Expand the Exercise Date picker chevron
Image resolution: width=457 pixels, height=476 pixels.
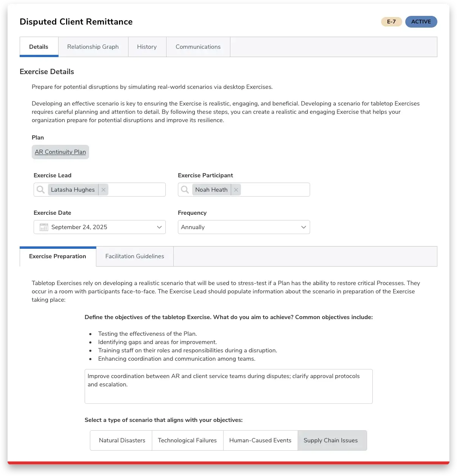pyautogui.click(x=159, y=227)
